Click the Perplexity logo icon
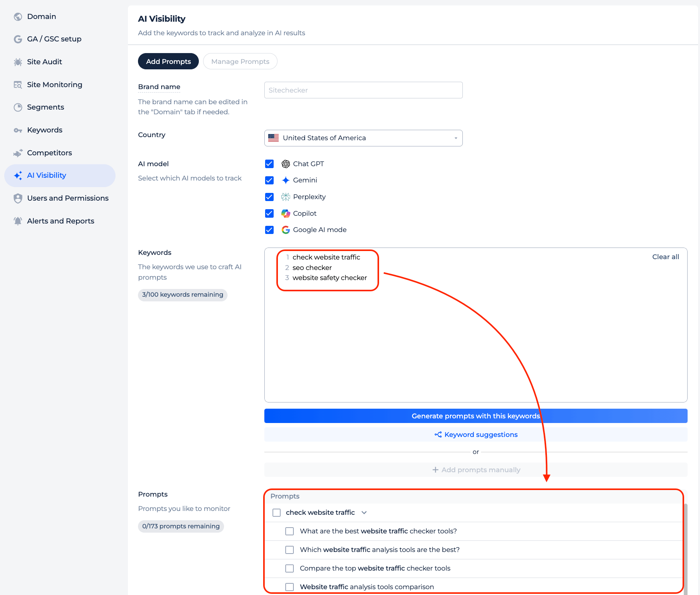 pyautogui.click(x=286, y=197)
